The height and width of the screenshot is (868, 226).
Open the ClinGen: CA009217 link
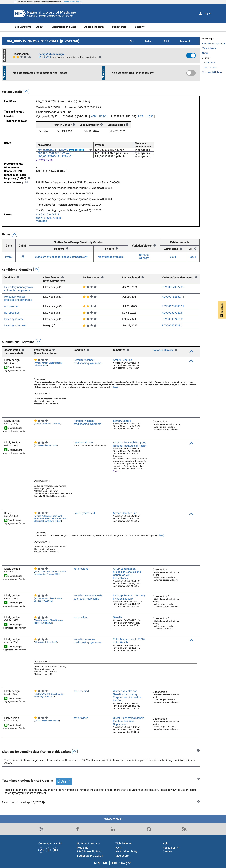point(48,215)
